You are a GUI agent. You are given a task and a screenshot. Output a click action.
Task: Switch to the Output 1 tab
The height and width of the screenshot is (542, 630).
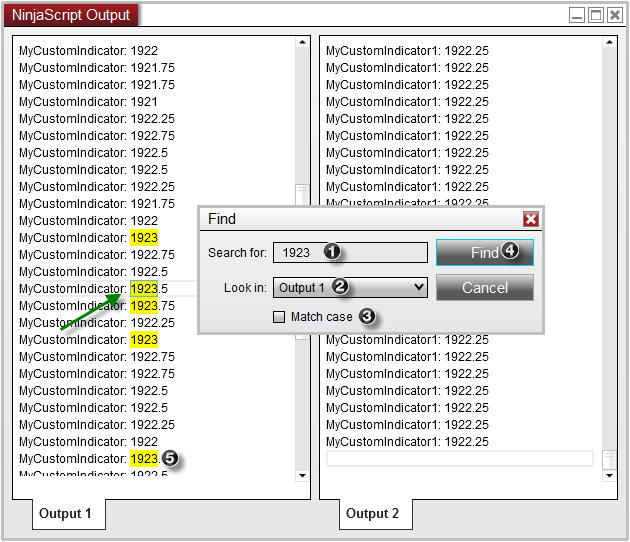[66, 514]
